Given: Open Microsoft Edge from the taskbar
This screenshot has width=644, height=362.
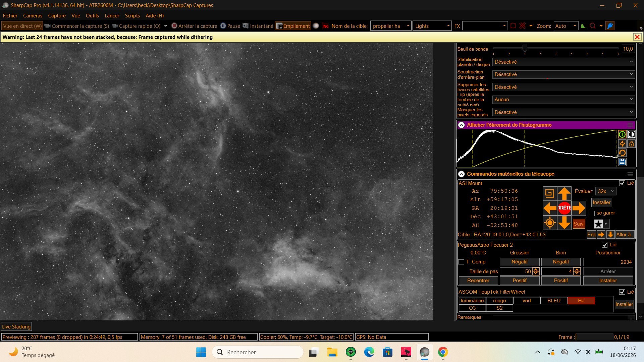Looking at the screenshot, I should click(369, 352).
